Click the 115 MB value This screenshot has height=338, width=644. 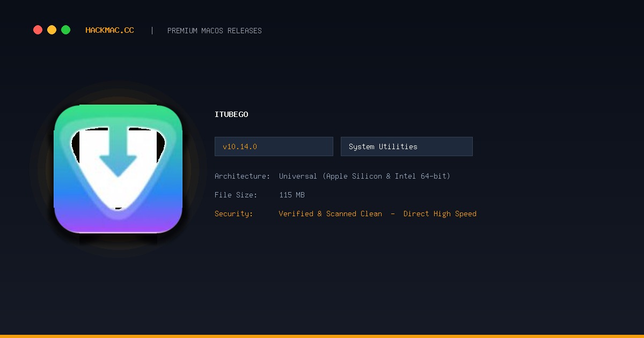292,195
